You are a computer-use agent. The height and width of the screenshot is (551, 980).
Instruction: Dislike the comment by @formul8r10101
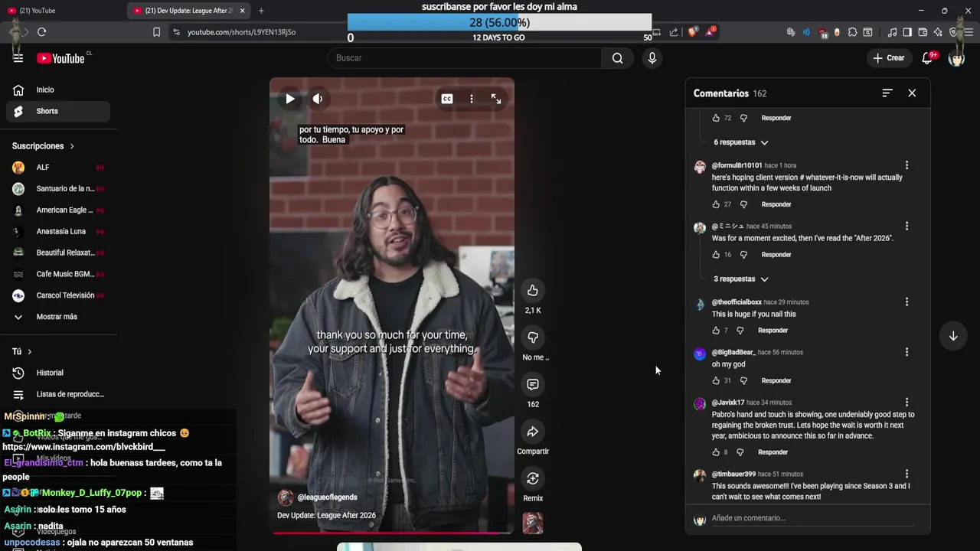point(743,204)
